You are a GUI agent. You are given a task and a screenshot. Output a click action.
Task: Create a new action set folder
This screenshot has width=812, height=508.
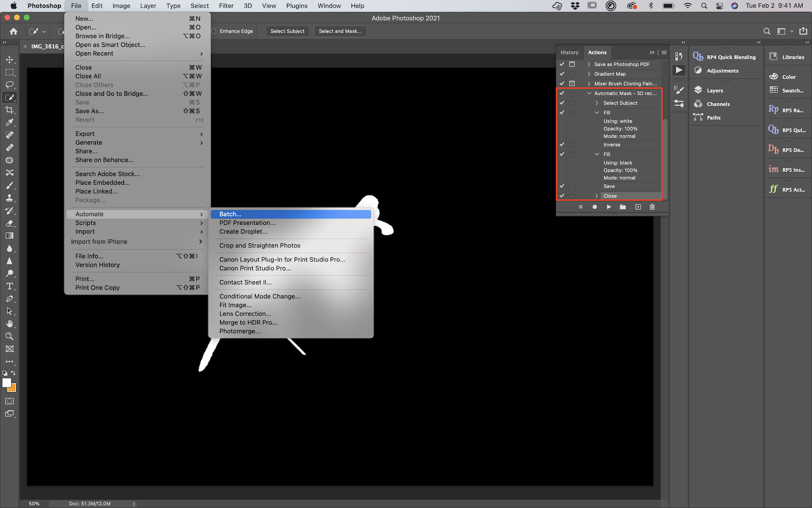pyautogui.click(x=623, y=207)
